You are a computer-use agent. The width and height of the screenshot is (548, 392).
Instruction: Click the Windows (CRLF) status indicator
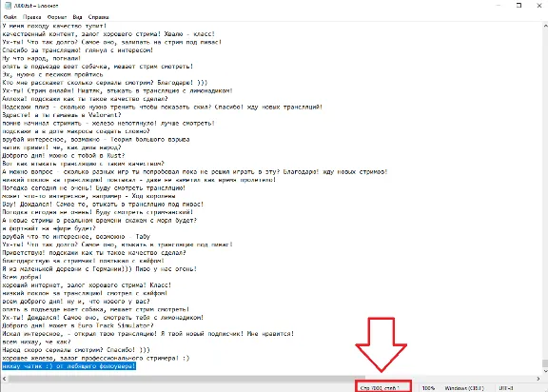(464, 388)
